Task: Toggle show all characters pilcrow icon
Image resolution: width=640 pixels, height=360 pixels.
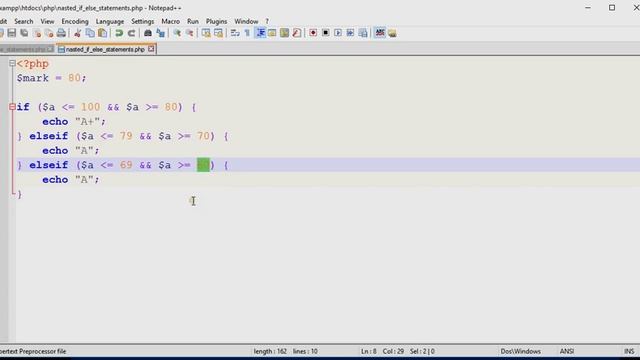Action: tap(247, 33)
